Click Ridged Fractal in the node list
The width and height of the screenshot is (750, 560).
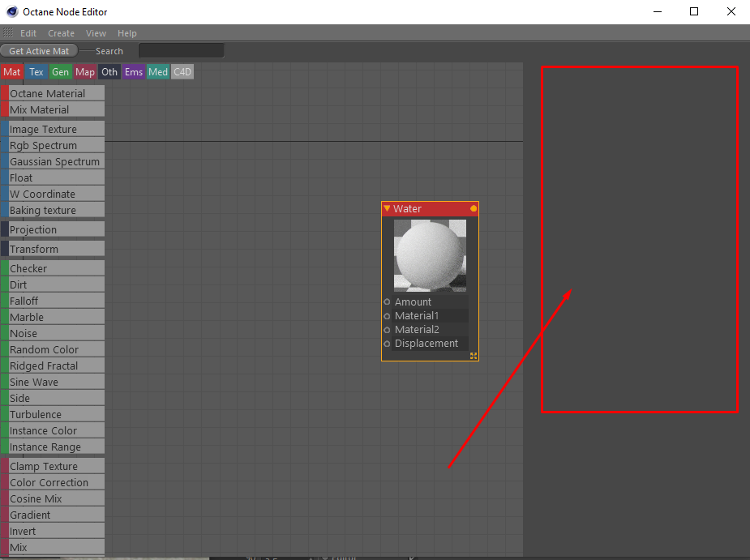point(53,365)
